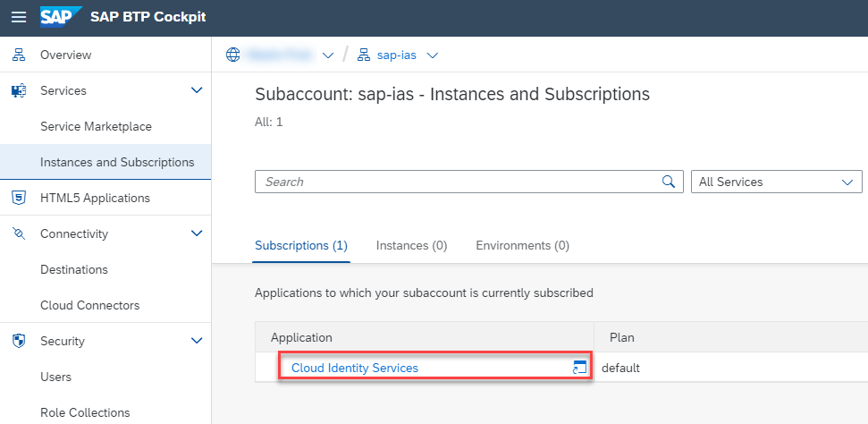The height and width of the screenshot is (424, 868).
Task: Open the sap-ias breadcrumb dropdown arrow
Action: coord(433,55)
